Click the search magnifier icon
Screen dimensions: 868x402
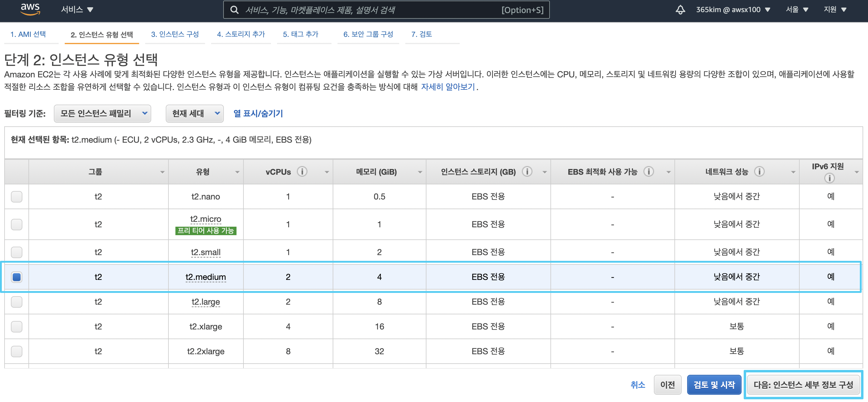[x=234, y=10]
